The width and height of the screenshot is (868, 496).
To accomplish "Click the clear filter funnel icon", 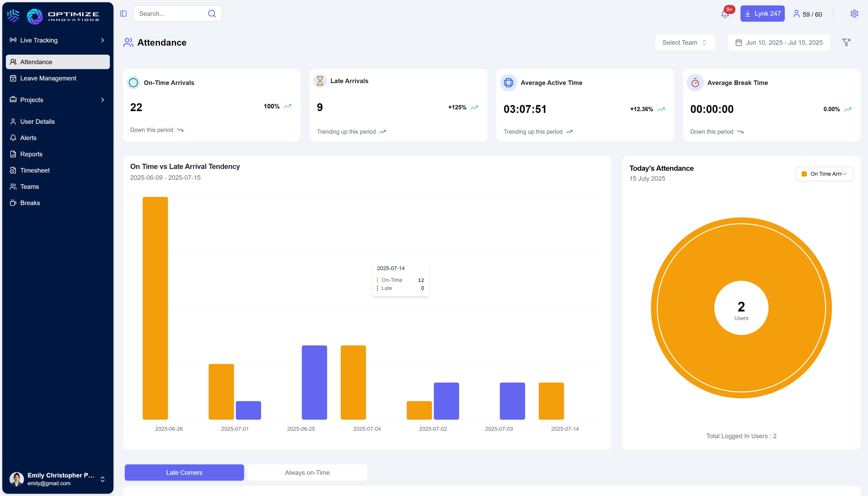I will click(x=846, y=42).
